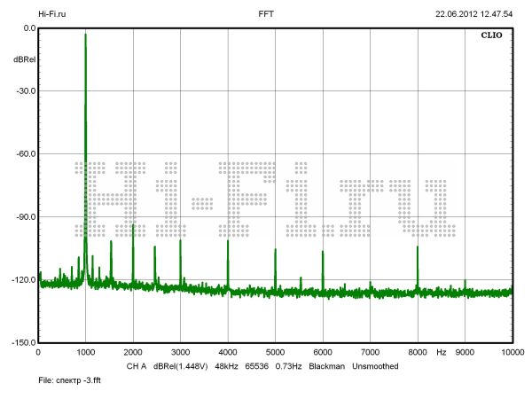Click the -150.0 Y-axis tick label
The width and height of the screenshot is (532, 399).
(21, 343)
